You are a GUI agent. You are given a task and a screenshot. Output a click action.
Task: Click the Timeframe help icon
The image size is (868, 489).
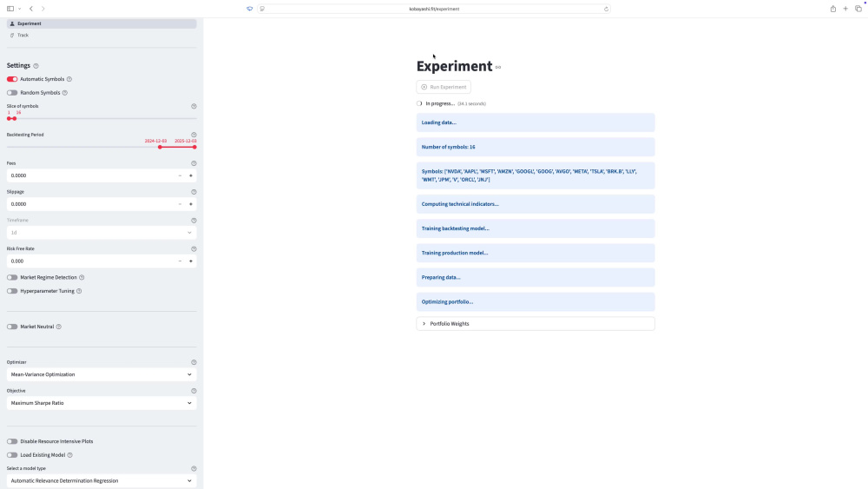click(194, 221)
